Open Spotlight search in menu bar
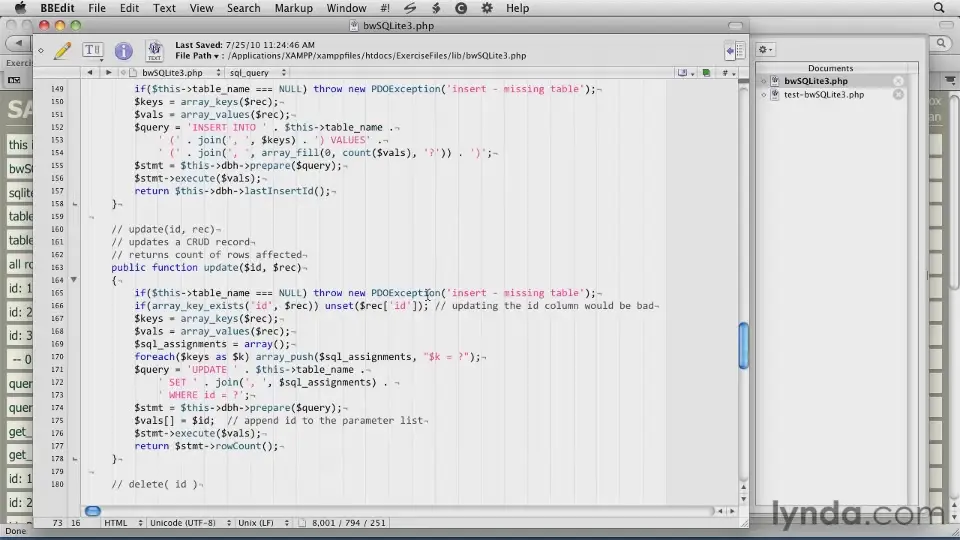This screenshot has height=540, width=960. coord(939,8)
